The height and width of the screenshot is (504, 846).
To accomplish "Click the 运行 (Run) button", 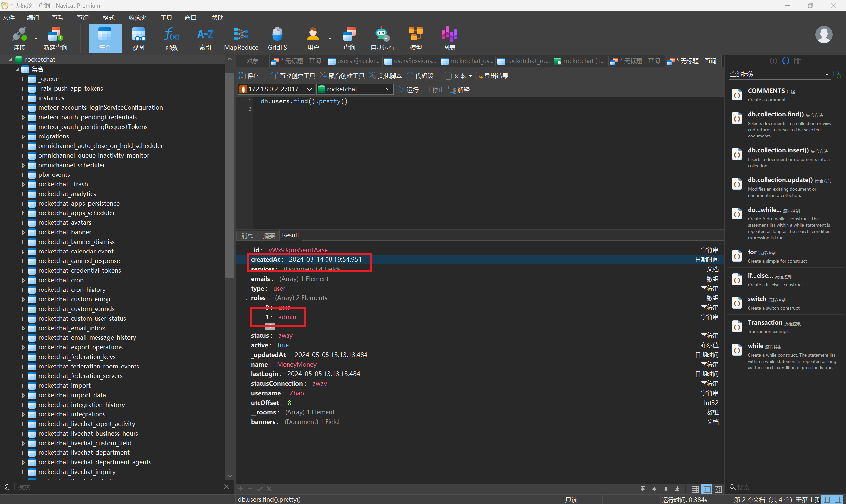I will [408, 90].
